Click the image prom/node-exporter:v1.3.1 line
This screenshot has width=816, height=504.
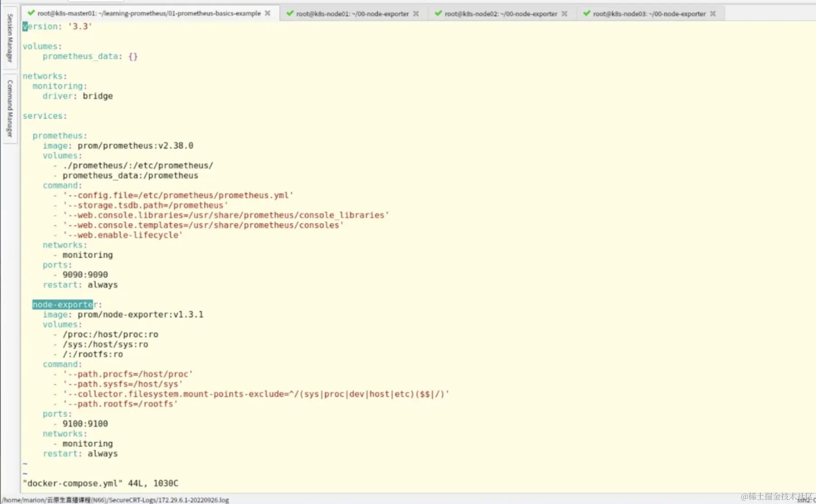123,314
